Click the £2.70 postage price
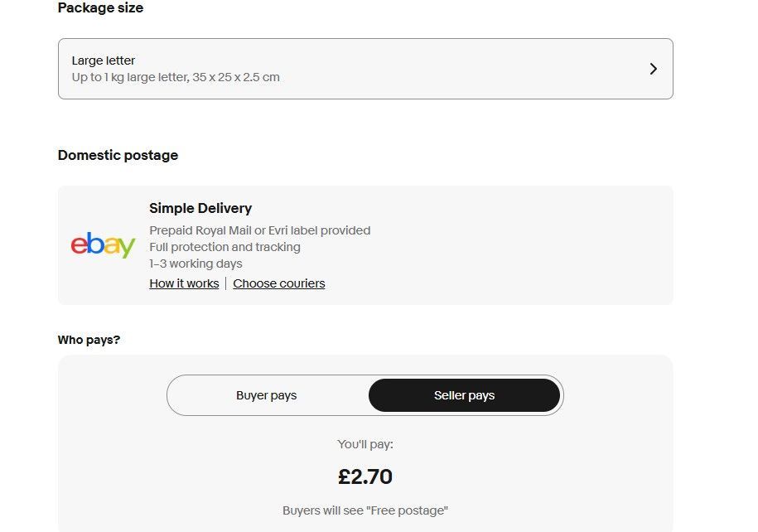758x532 pixels. 365,476
